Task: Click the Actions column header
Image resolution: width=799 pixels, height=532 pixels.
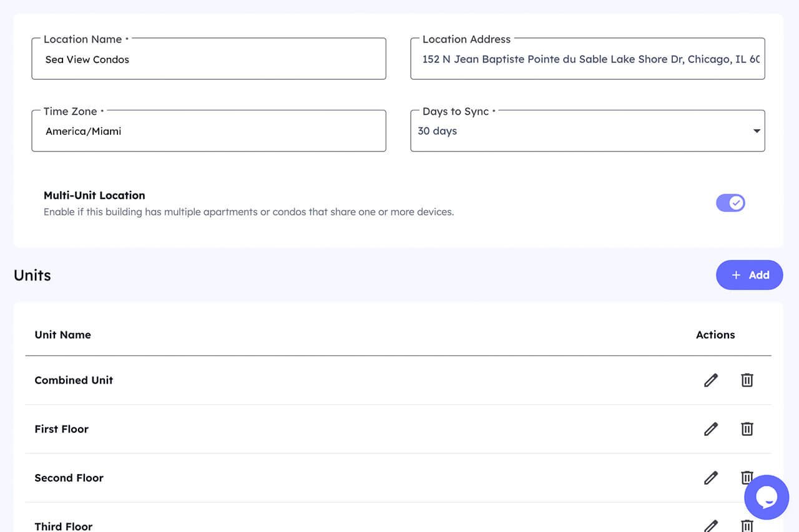Action: (x=715, y=334)
